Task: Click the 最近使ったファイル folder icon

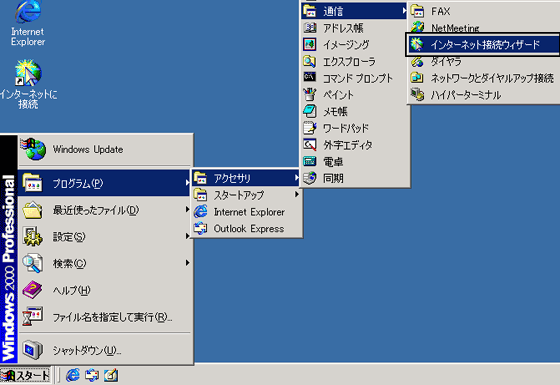Action: point(32,210)
